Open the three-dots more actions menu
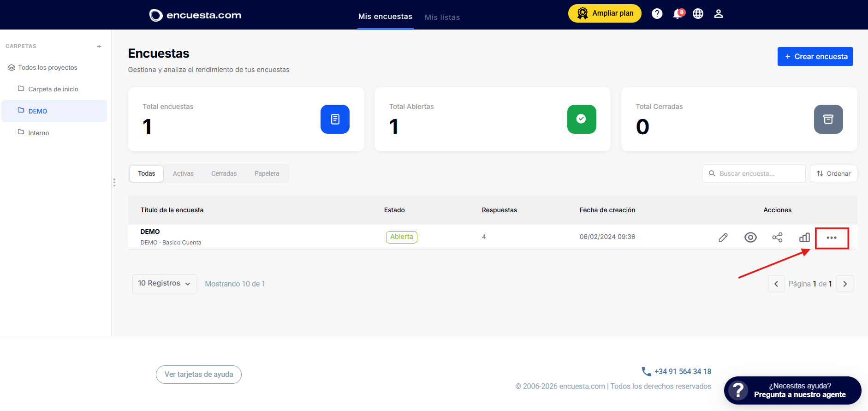Image resolution: width=868 pixels, height=411 pixels. [x=832, y=238]
